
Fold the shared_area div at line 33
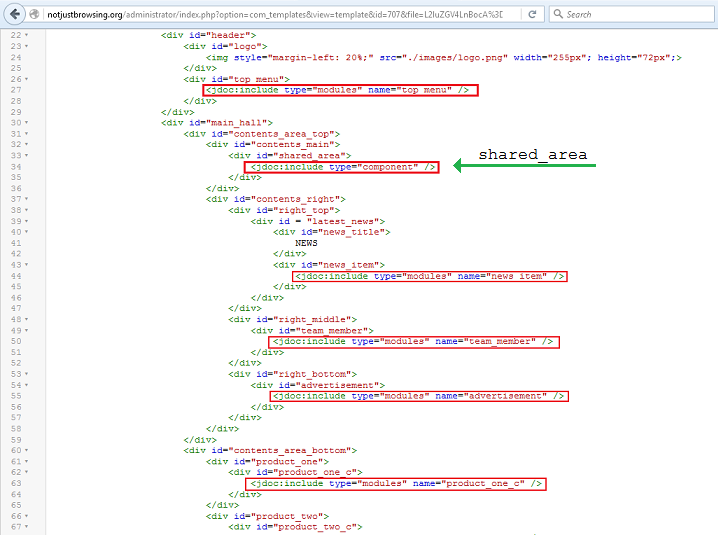pyautogui.click(x=26, y=155)
